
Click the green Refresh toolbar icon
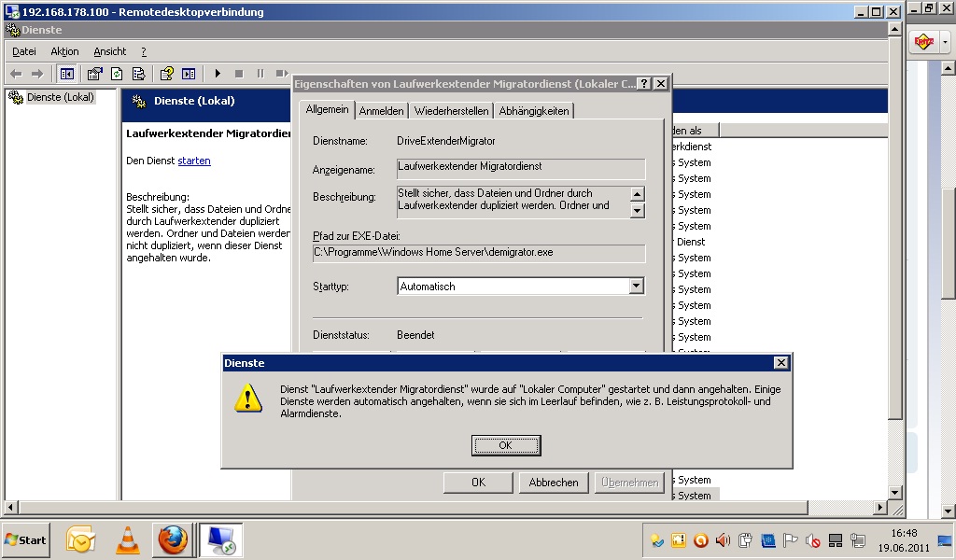[117, 74]
